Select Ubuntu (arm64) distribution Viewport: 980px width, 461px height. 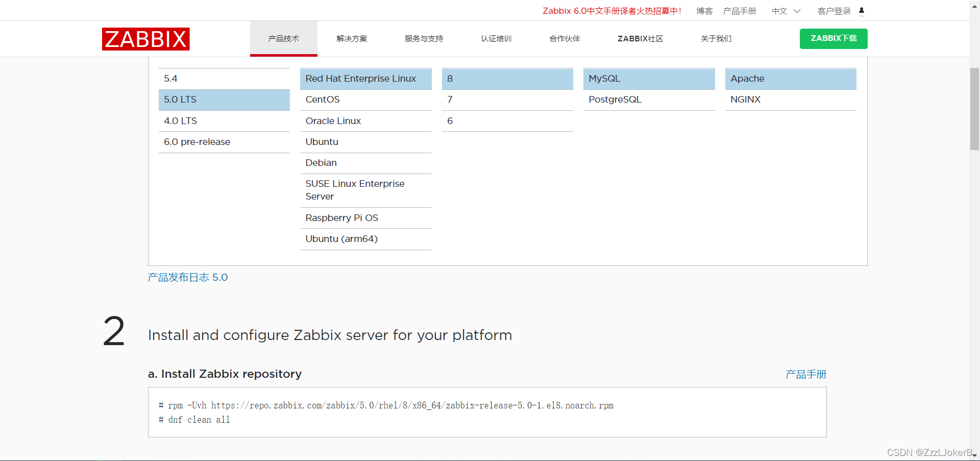[x=365, y=239]
